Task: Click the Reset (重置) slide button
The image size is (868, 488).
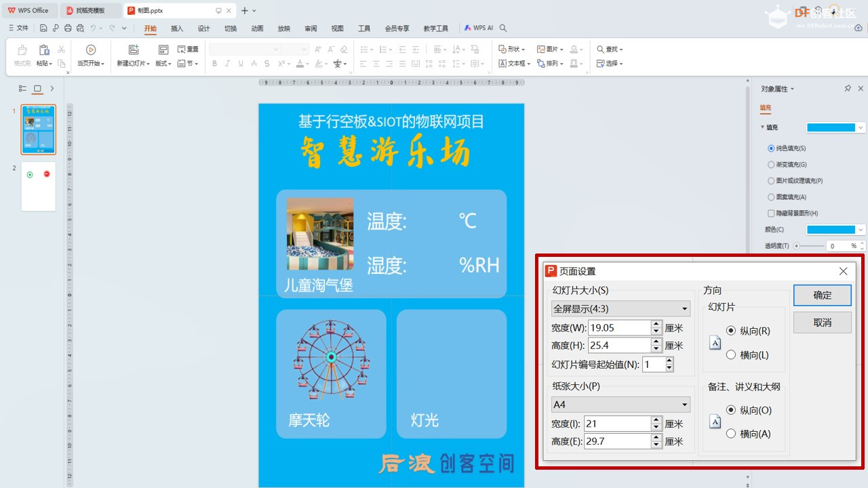Action: pos(188,49)
